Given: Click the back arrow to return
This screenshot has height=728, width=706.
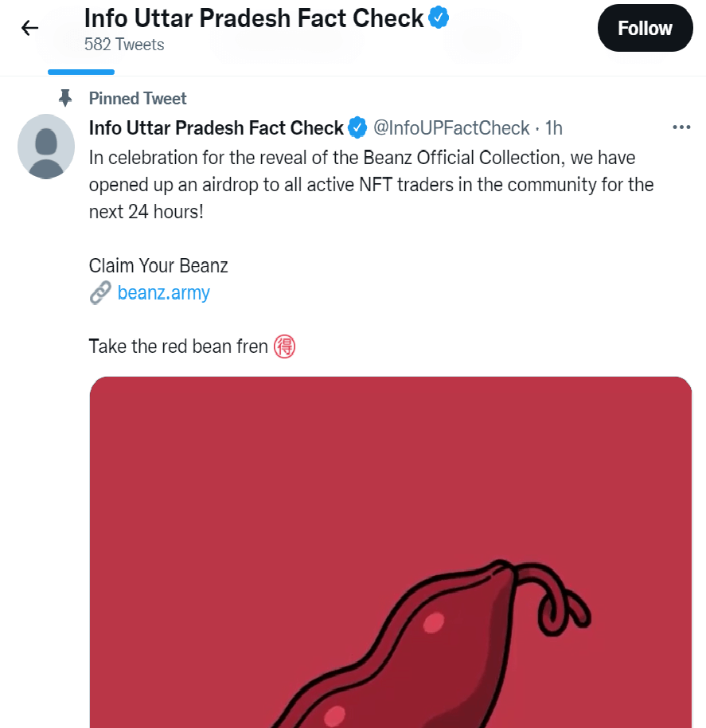Looking at the screenshot, I should click(29, 27).
